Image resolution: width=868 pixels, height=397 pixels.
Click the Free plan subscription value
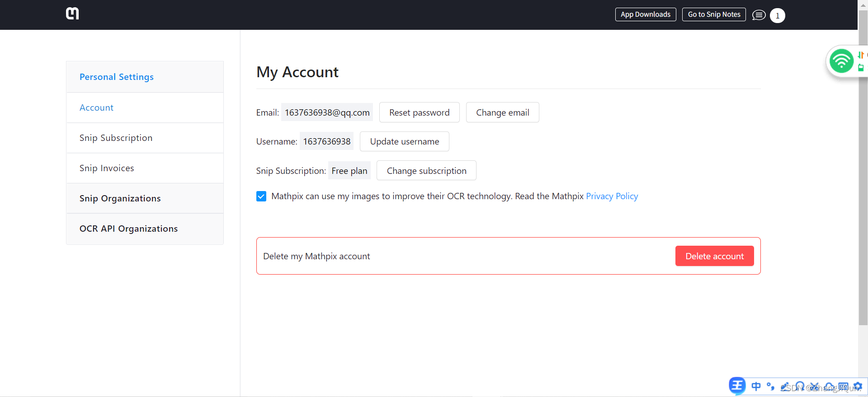coord(349,171)
